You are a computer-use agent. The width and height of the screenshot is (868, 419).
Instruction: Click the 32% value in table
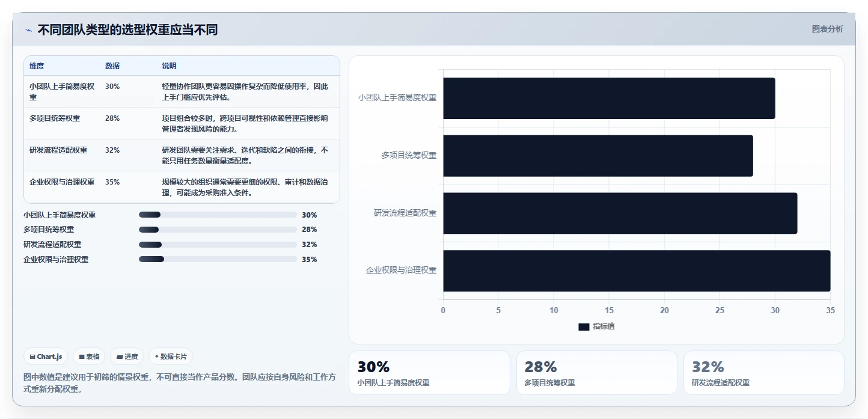112,150
